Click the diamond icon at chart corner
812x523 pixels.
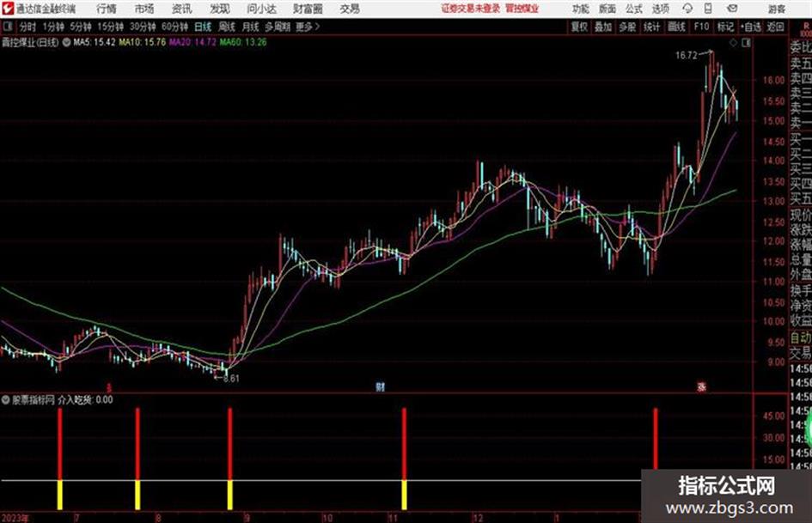[x=733, y=43]
